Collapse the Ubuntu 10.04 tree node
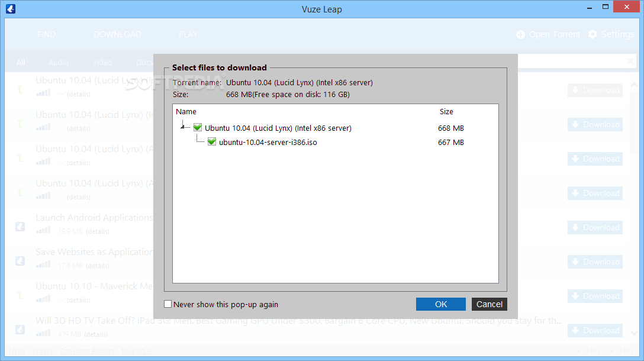The height and width of the screenshot is (361, 644). coord(182,127)
